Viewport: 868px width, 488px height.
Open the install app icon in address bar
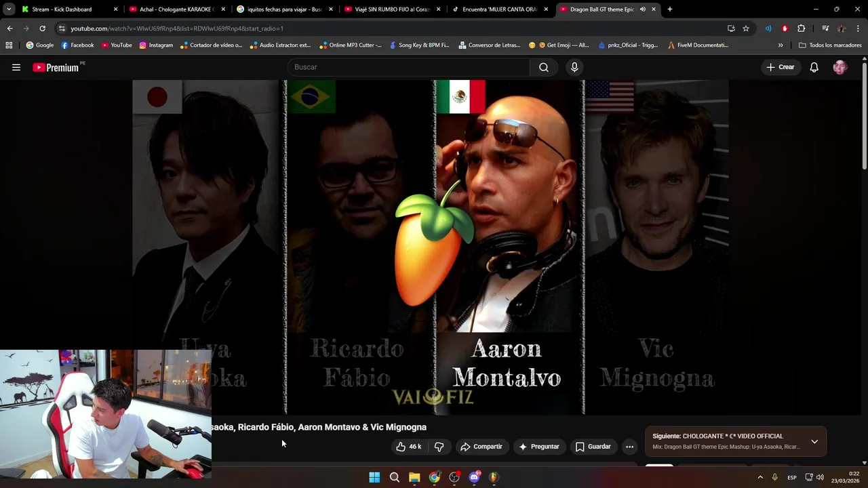click(x=731, y=28)
